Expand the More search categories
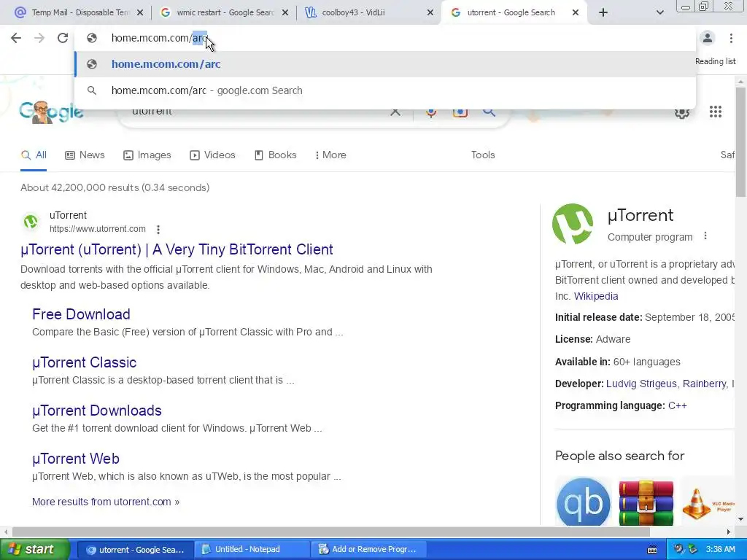Screen dimensions: 747x560 (330, 155)
